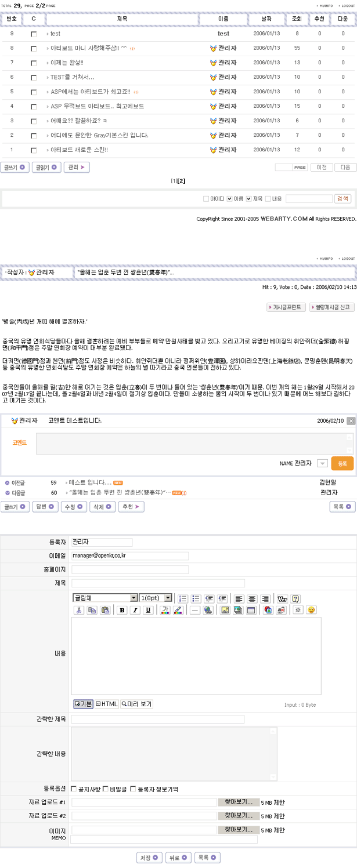This screenshot has width=357, height=868.
Task: Insert a smiley emoticon
Action: point(312,610)
